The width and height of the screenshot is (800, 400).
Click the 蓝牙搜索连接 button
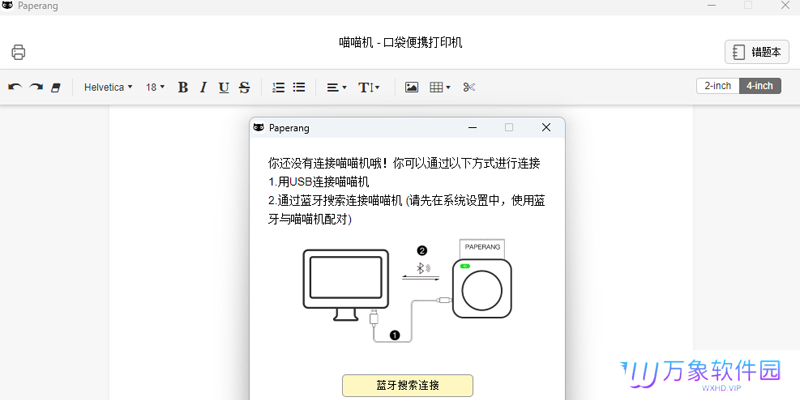[408, 385]
